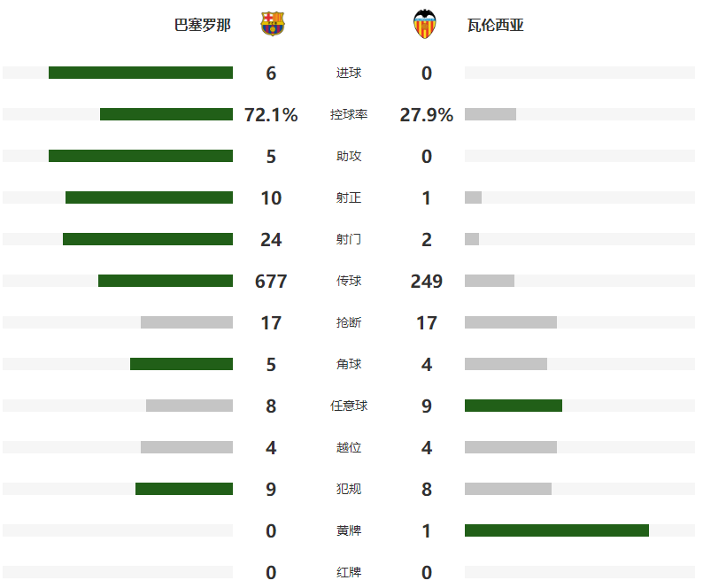Screen dimensions: 703x588
Task: Click Valencia's small 射正 bar
Action: (474, 197)
